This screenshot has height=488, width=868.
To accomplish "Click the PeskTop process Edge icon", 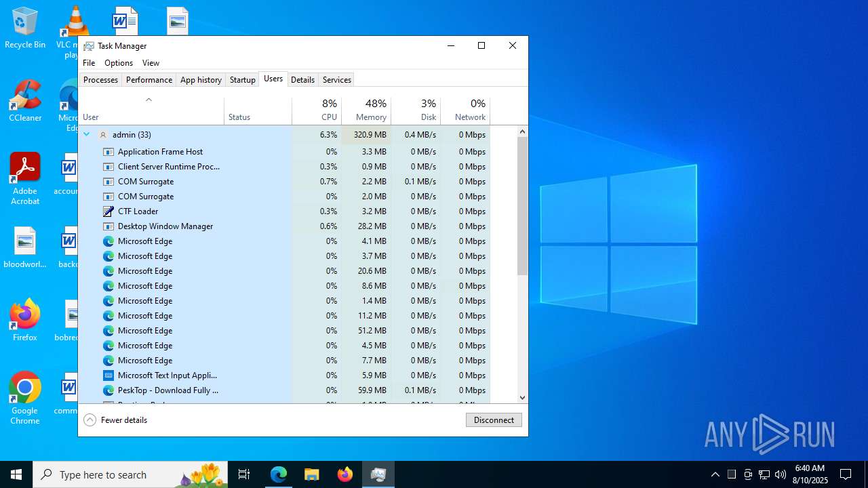I will [x=108, y=390].
